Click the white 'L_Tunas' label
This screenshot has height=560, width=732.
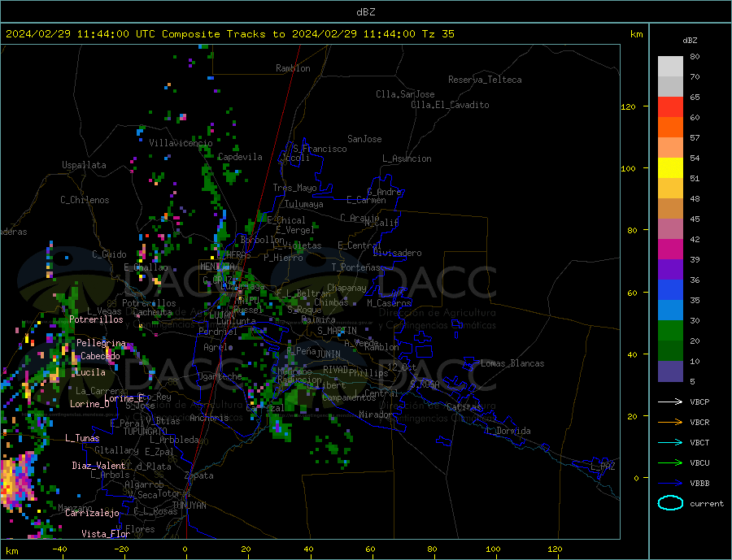(x=82, y=438)
